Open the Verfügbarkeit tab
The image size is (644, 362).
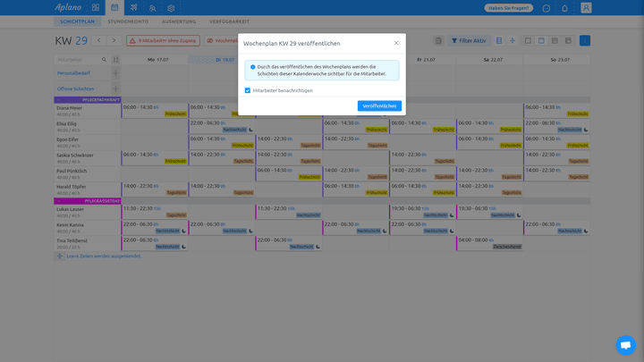click(229, 21)
